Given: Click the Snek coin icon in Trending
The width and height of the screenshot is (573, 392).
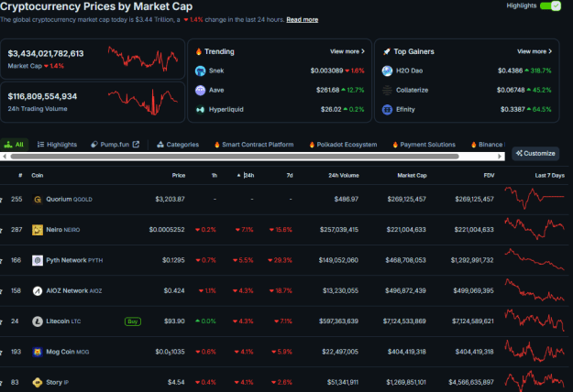Looking at the screenshot, I should pyautogui.click(x=200, y=71).
